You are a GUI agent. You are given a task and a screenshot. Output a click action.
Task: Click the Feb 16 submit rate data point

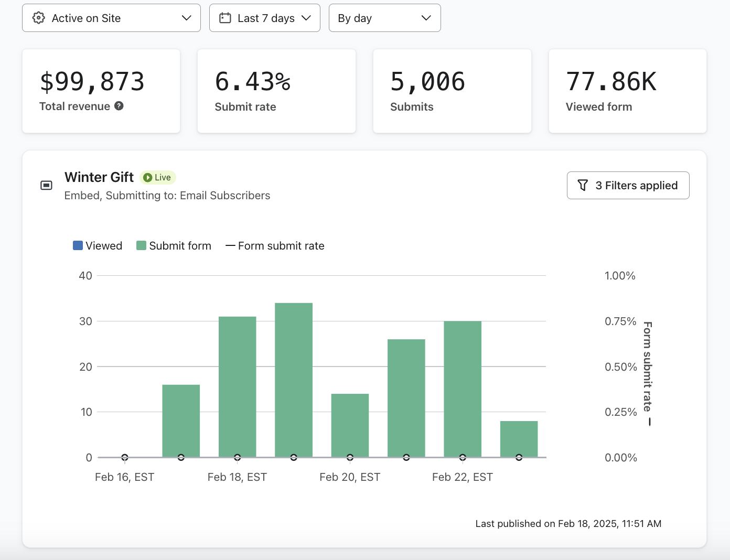pyautogui.click(x=125, y=457)
